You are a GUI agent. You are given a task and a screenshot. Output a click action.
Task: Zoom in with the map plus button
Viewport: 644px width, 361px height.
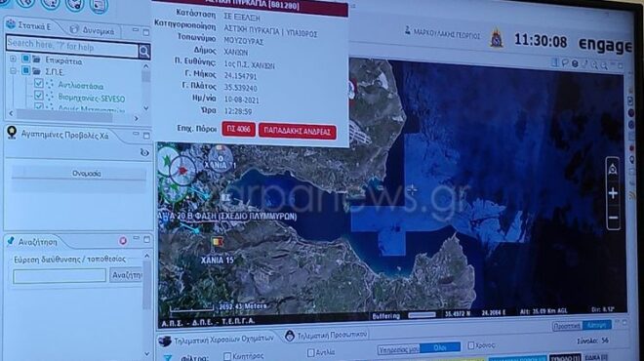point(613,193)
